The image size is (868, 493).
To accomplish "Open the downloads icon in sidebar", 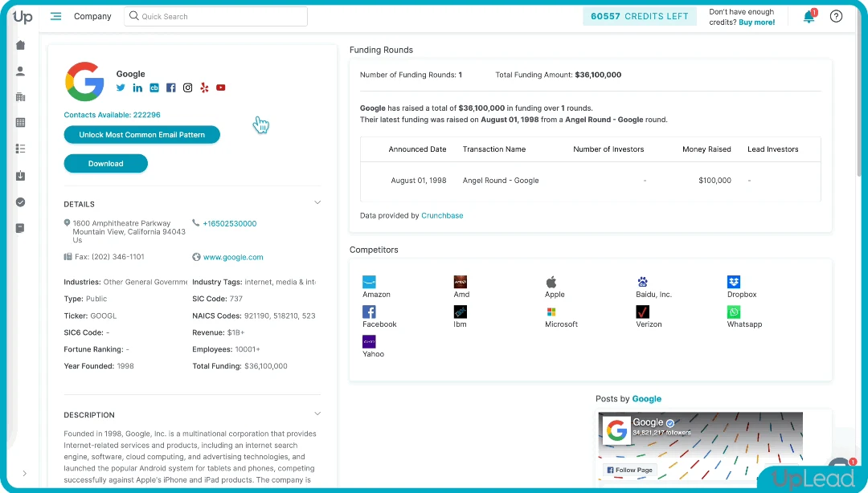I will (x=20, y=175).
